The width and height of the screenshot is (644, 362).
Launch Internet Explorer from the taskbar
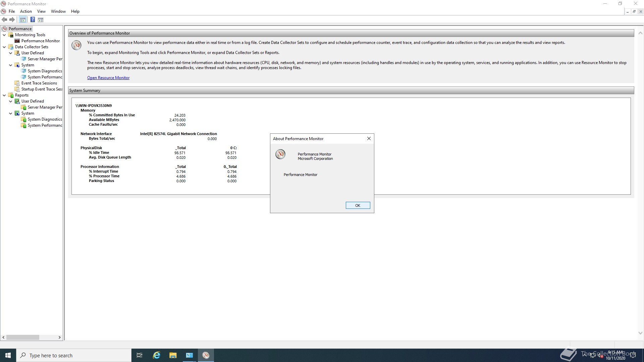[156, 355]
